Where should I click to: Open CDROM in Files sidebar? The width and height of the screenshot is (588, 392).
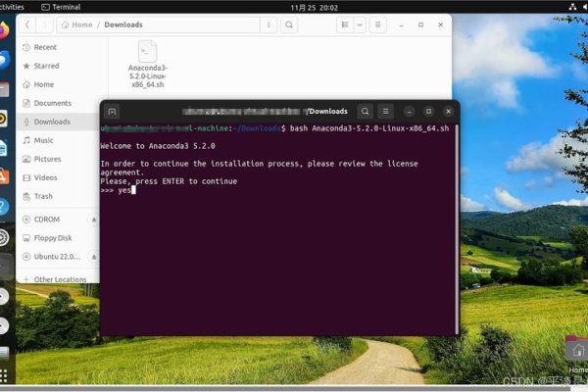coord(53,220)
